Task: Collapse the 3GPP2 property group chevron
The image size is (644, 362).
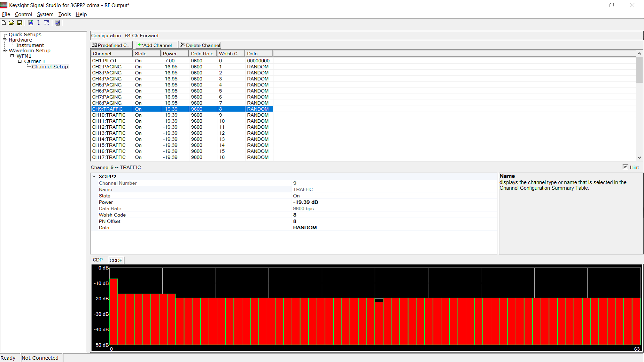Action: [94, 176]
